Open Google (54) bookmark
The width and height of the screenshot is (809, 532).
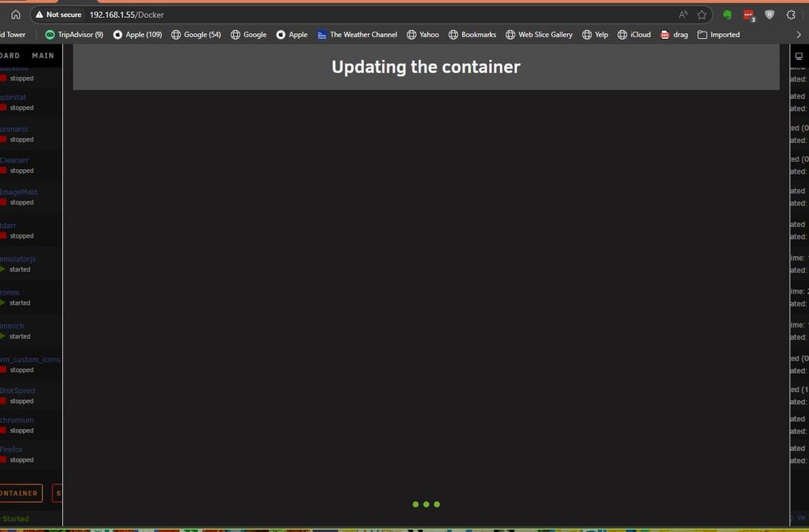(x=196, y=35)
